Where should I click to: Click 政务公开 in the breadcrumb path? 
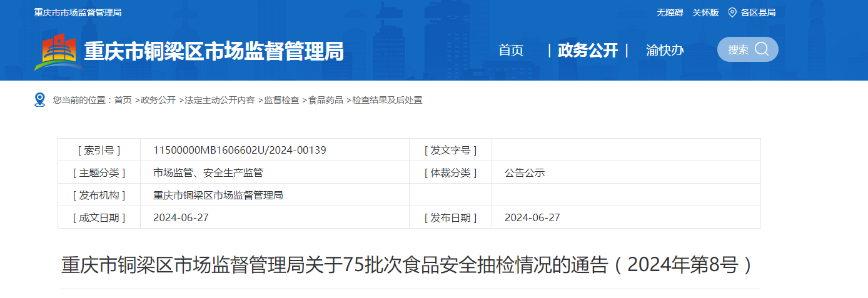[x=158, y=100]
